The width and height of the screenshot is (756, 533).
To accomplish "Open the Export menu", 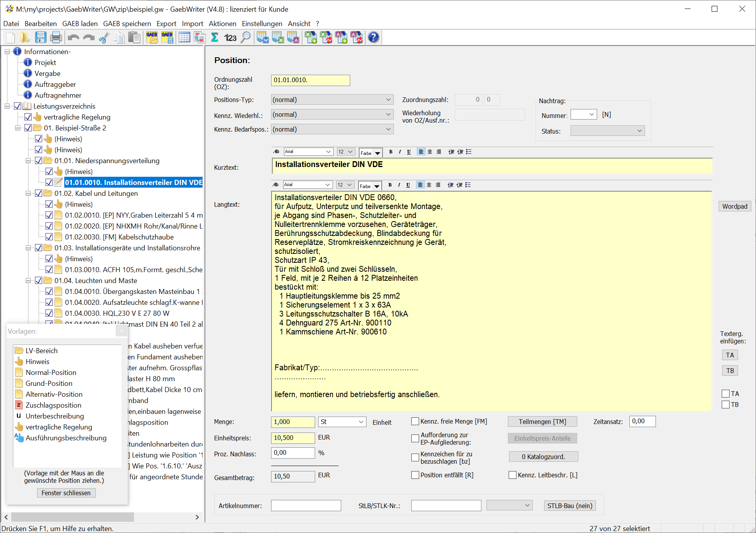I will click(166, 24).
